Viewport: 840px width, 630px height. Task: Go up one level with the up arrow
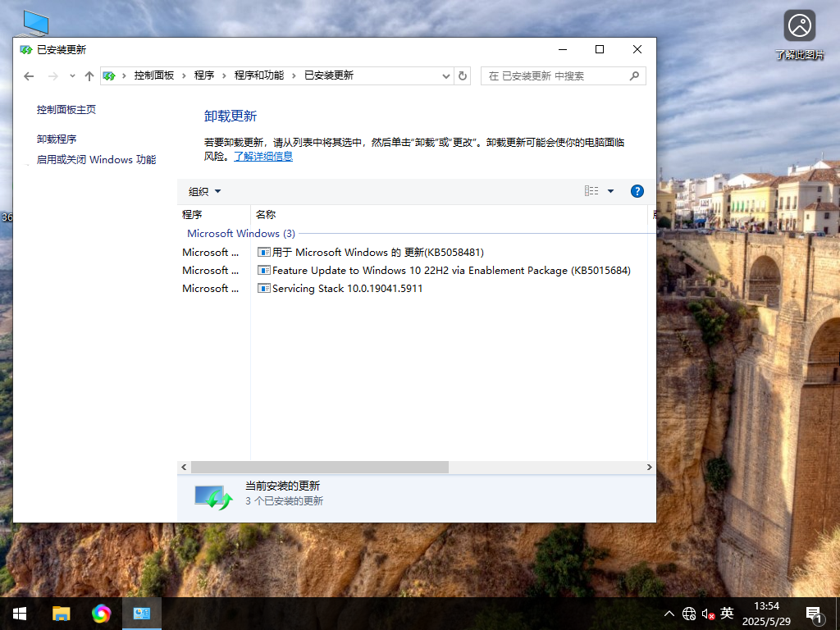click(89, 75)
